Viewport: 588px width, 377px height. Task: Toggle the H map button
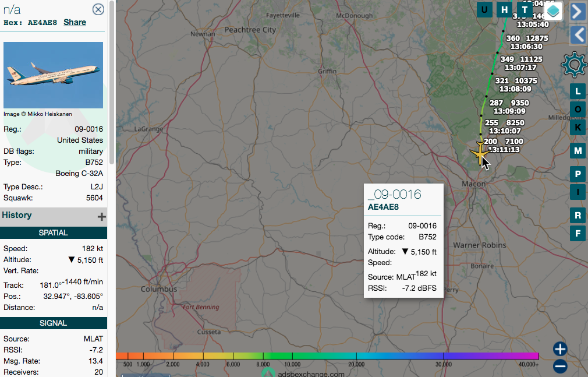pyautogui.click(x=504, y=10)
